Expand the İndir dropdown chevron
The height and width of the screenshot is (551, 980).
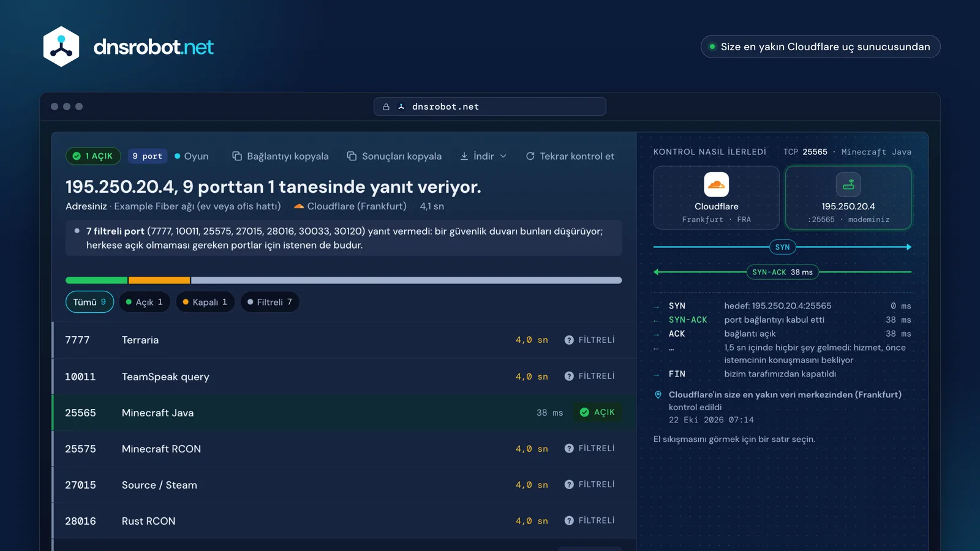tap(503, 156)
